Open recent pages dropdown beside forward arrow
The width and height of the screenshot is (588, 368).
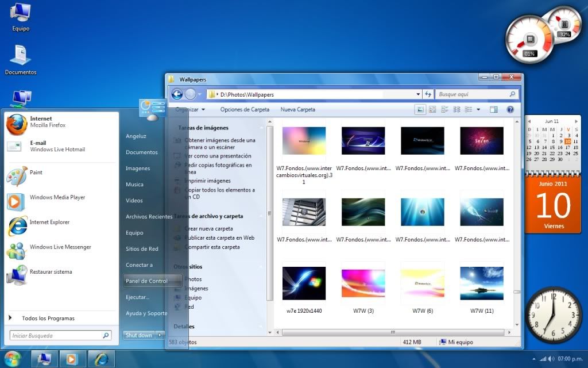coord(199,94)
